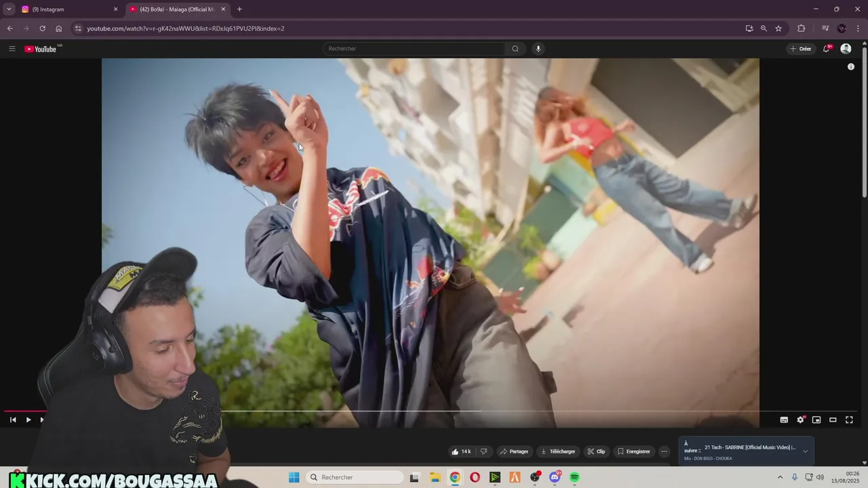Play the video with the play button
The width and height of the screenshot is (868, 488).
click(x=28, y=420)
